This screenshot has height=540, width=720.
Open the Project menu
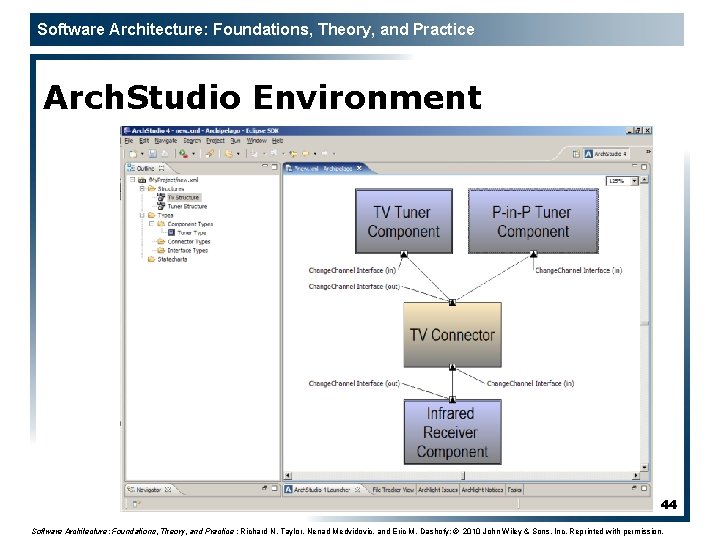215,141
